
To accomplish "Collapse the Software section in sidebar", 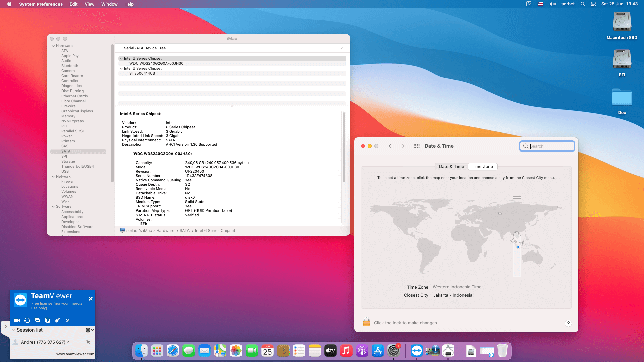I will (53, 207).
